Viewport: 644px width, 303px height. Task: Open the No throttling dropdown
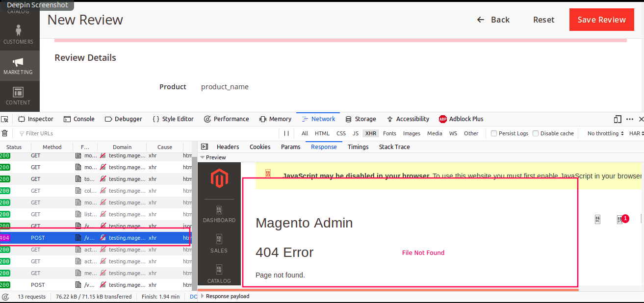click(605, 133)
